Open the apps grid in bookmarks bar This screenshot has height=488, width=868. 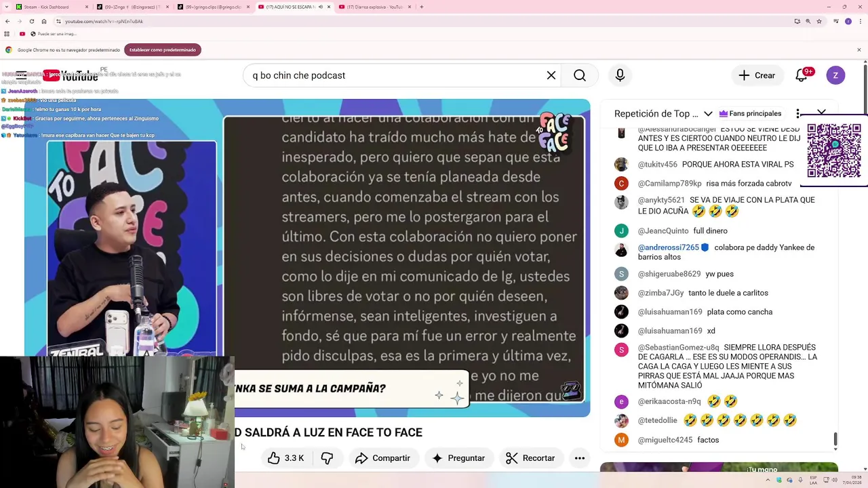7,34
